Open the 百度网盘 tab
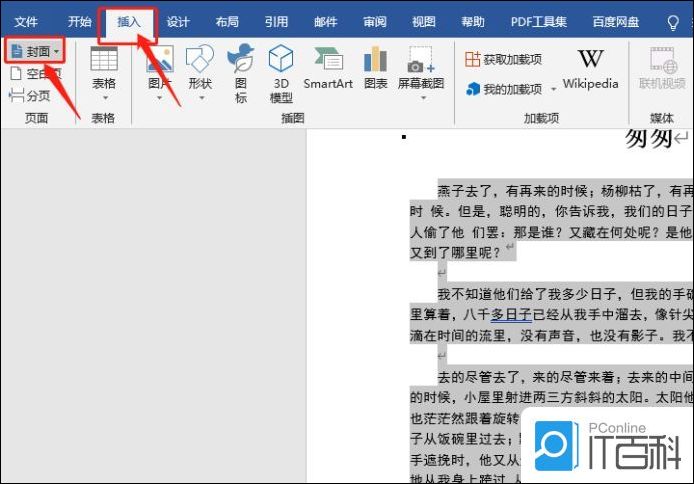 (x=616, y=22)
